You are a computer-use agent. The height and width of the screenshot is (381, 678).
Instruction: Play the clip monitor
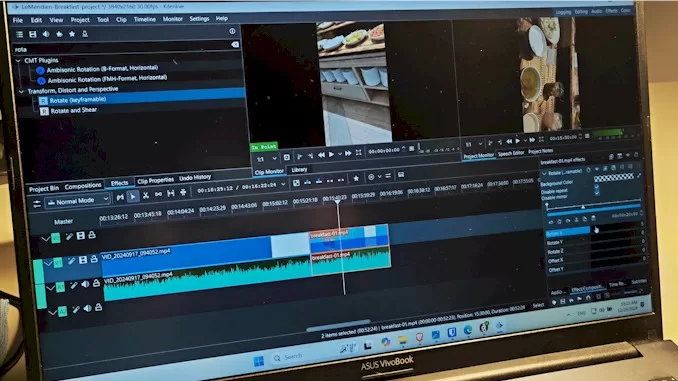(x=331, y=154)
